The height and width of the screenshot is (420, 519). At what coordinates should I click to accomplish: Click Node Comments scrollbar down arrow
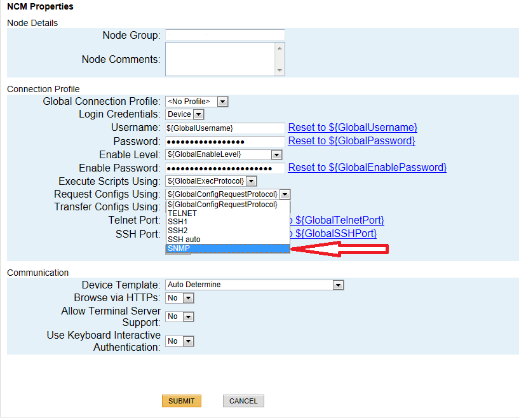point(280,70)
